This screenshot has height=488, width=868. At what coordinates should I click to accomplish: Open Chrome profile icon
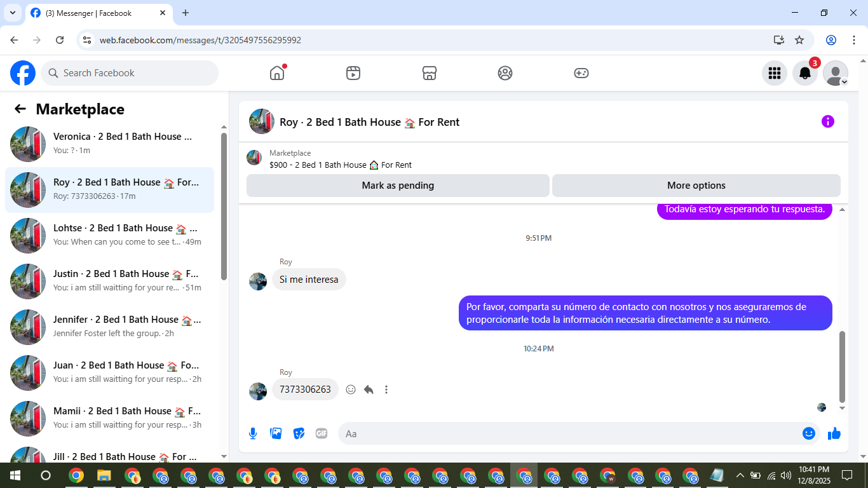tap(831, 40)
